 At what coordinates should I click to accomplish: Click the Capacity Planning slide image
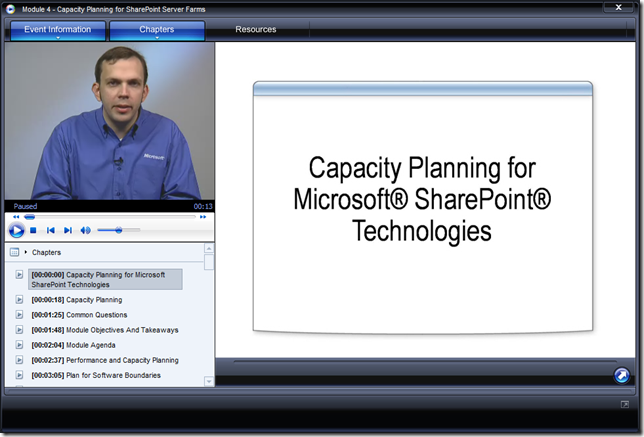pos(423,207)
